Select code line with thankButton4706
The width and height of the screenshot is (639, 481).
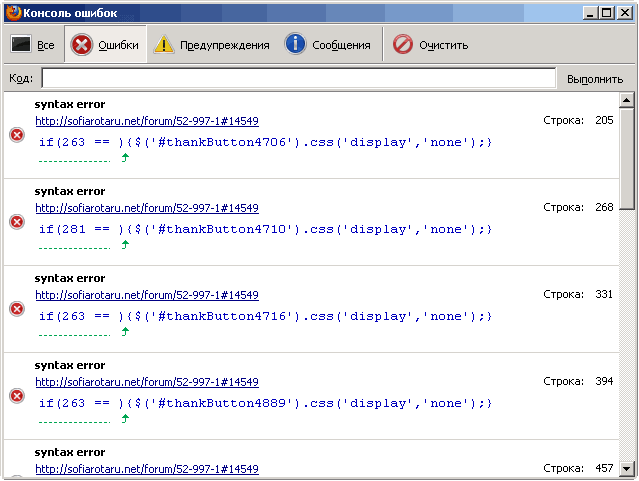click(x=265, y=143)
